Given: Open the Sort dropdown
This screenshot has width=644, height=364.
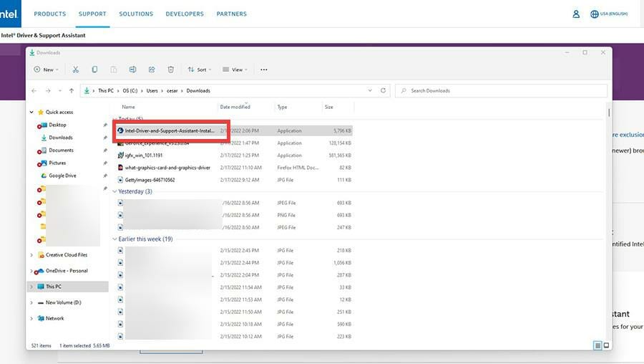Looking at the screenshot, I should pos(199,70).
